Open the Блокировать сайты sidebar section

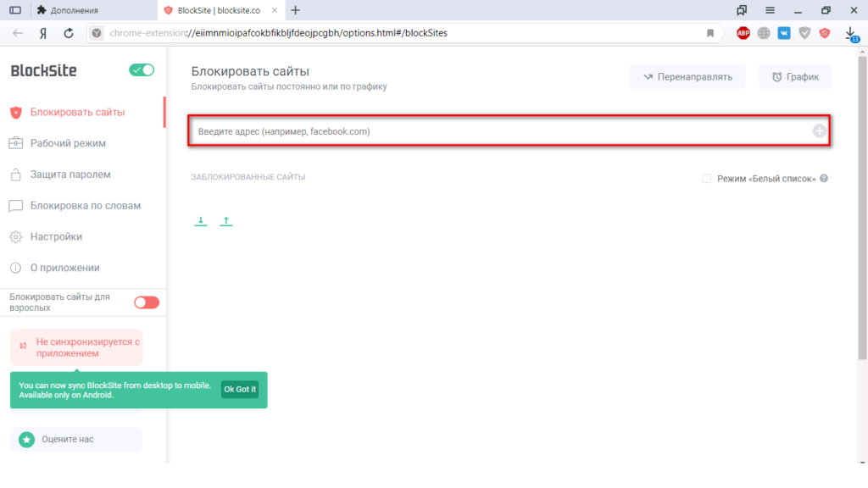coord(77,113)
